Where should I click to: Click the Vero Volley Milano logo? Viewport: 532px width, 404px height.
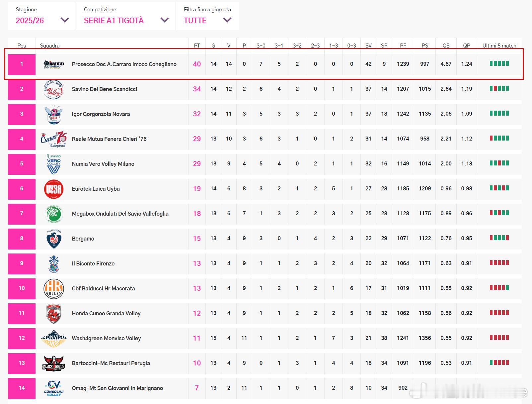tap(54, 164)
